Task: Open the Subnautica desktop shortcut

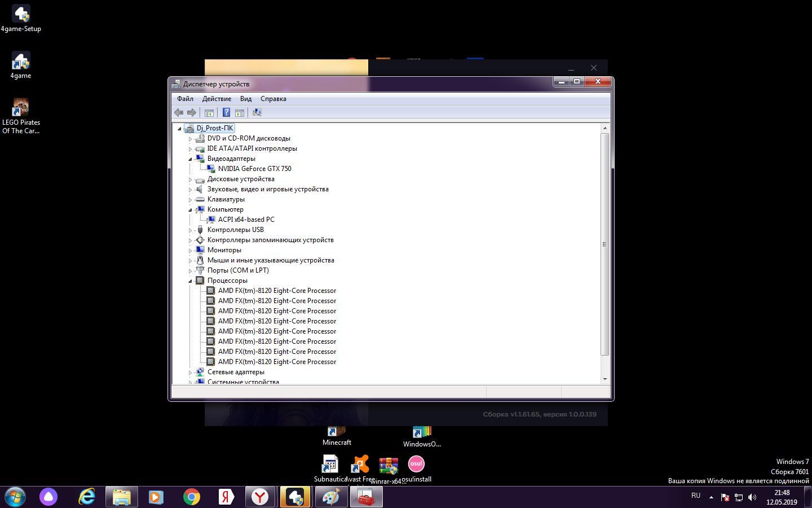Action: [330, 469]
